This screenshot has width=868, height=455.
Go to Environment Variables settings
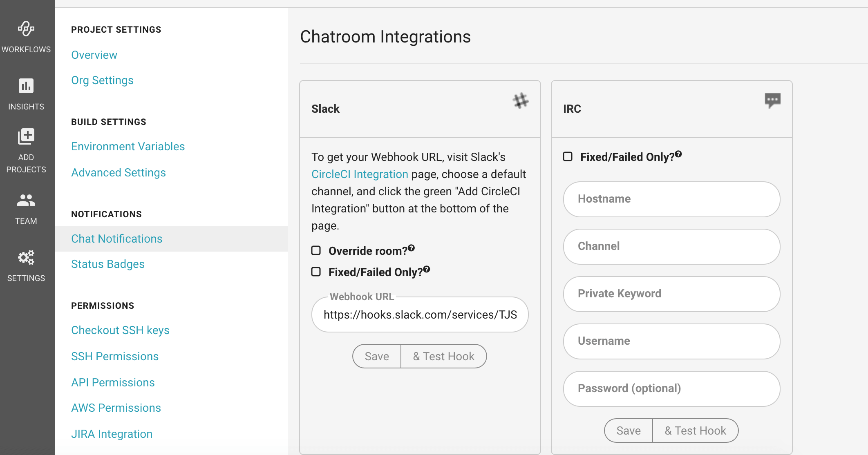coord(128,147)
